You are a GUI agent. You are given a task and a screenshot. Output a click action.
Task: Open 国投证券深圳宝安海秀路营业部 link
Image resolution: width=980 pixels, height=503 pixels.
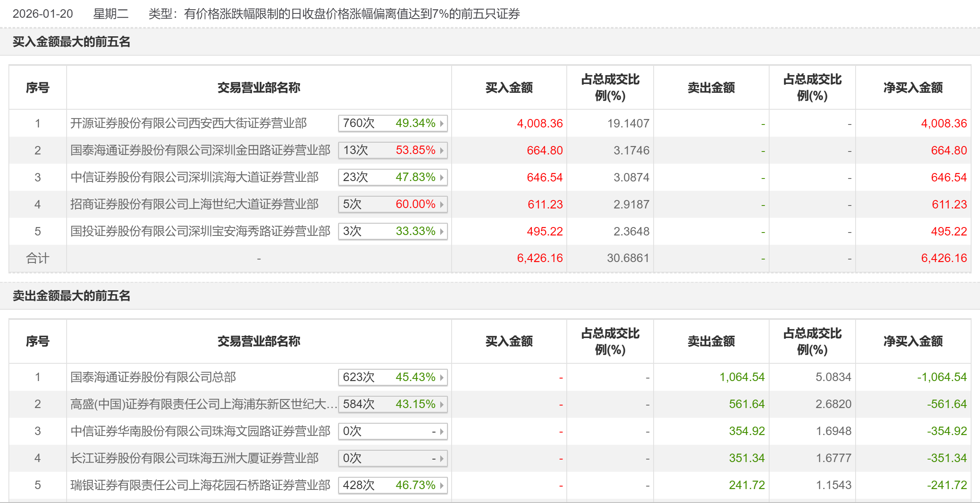click(x=200, y=231)
